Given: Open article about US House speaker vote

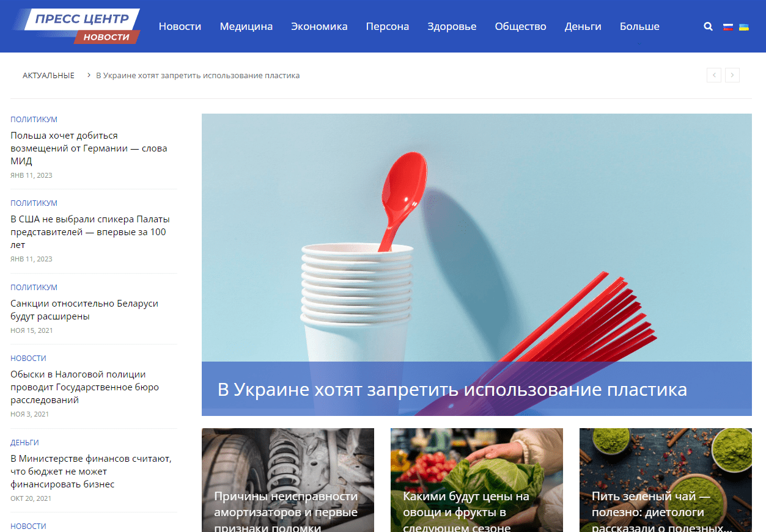Looking at the screenshot, I should click(90, 232).
